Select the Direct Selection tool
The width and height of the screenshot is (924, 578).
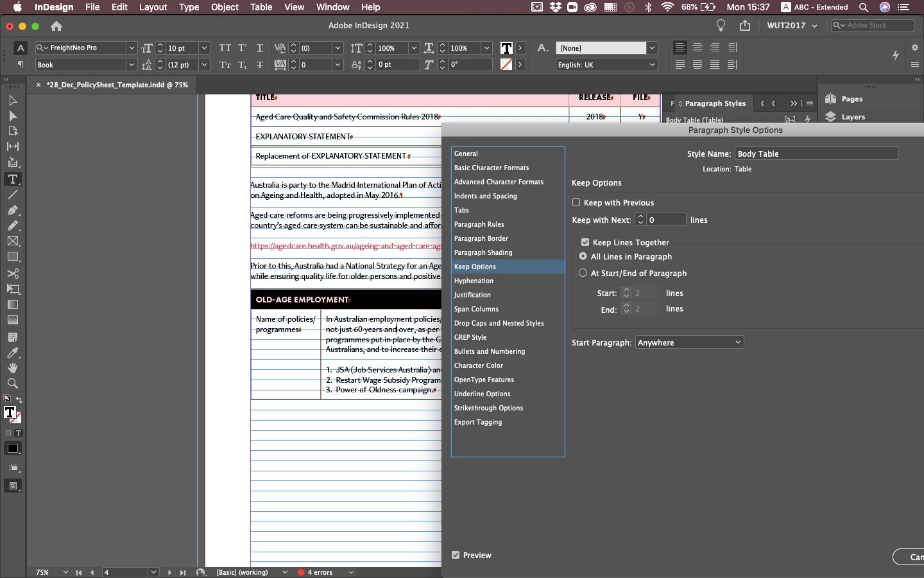tap(12, 116)
